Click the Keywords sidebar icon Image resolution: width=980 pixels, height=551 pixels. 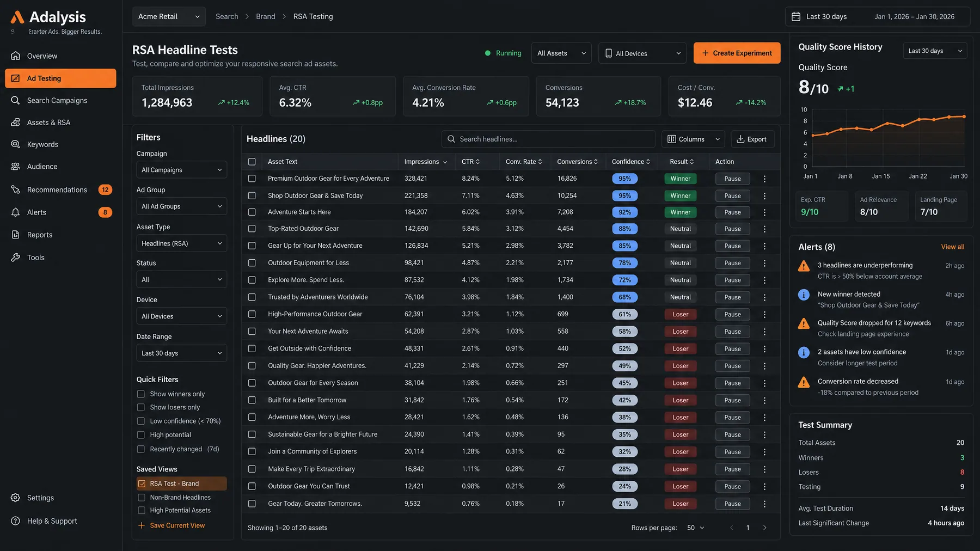[16, 144]
